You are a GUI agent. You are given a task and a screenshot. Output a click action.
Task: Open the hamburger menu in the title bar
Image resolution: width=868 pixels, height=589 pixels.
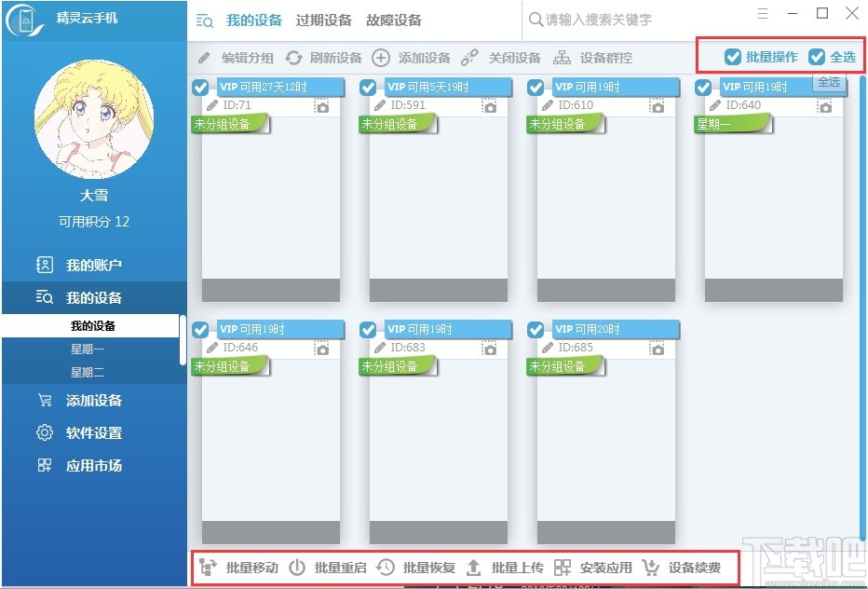(x=763, y=14)
